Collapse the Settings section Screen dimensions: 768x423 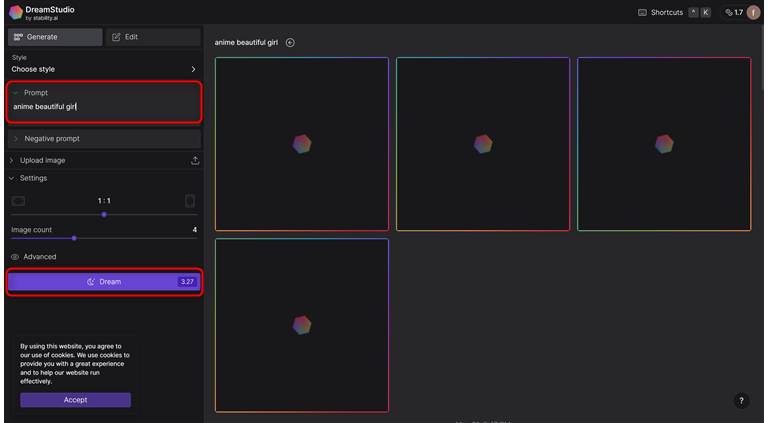(x=12, y=178)
